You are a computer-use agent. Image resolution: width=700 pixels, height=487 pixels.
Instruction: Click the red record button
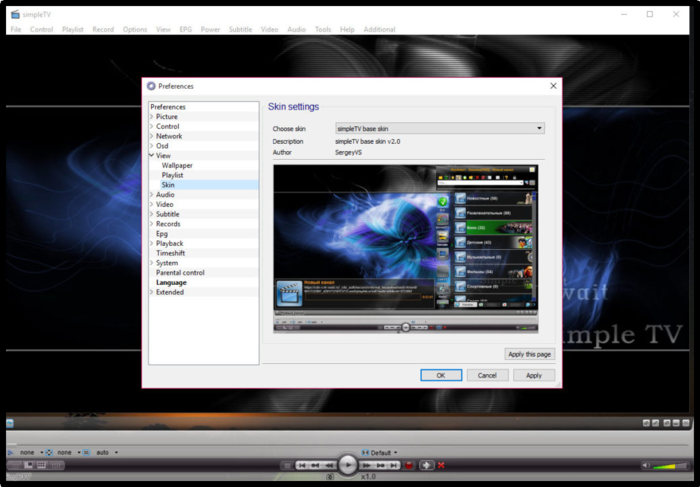tap(408, 465)
